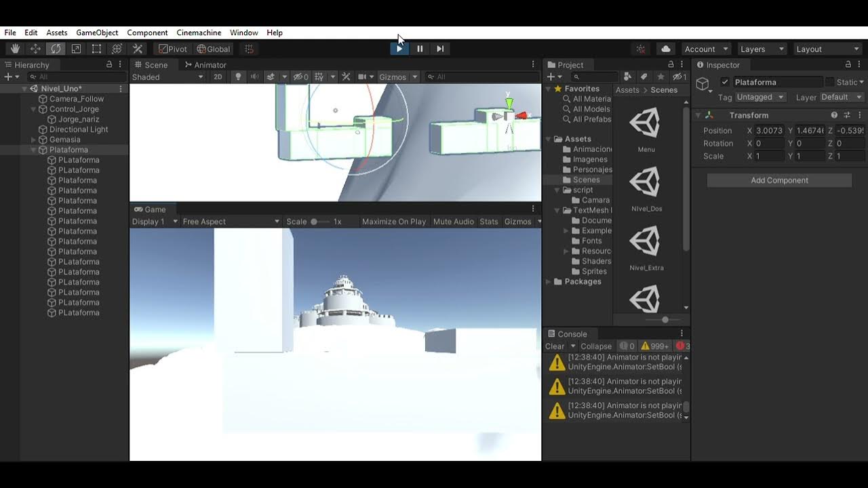Image resolution: width=868 pixels, height=488 pixels.
Task: Open the Account dropdown
Action: point(706,49)
